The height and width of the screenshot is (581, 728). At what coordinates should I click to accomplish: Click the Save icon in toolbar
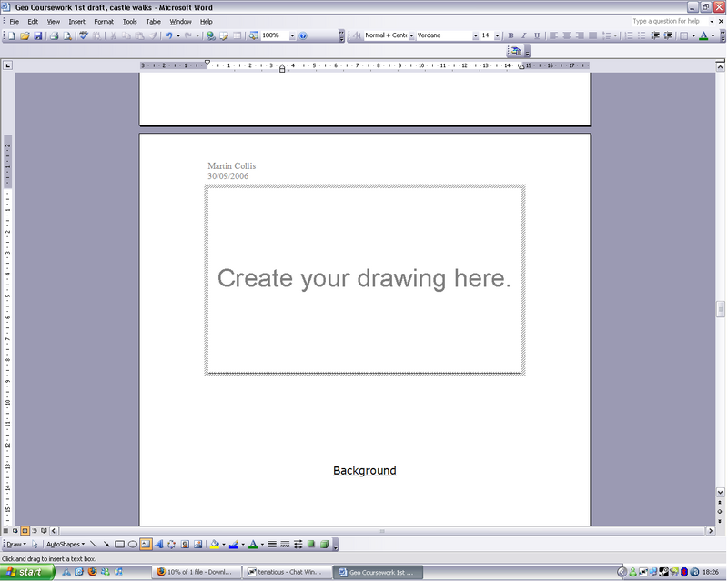point(38,35)
